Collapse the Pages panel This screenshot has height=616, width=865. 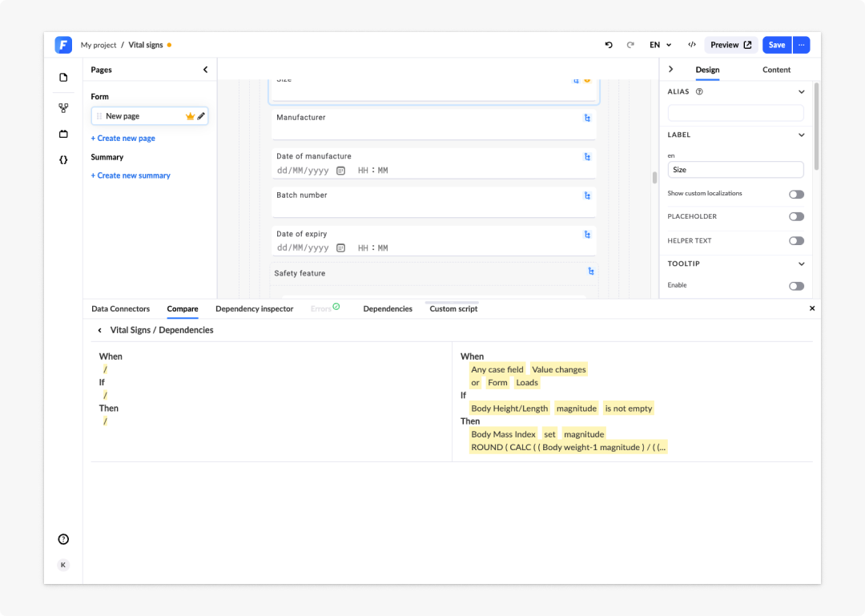(x=206, y=70)
